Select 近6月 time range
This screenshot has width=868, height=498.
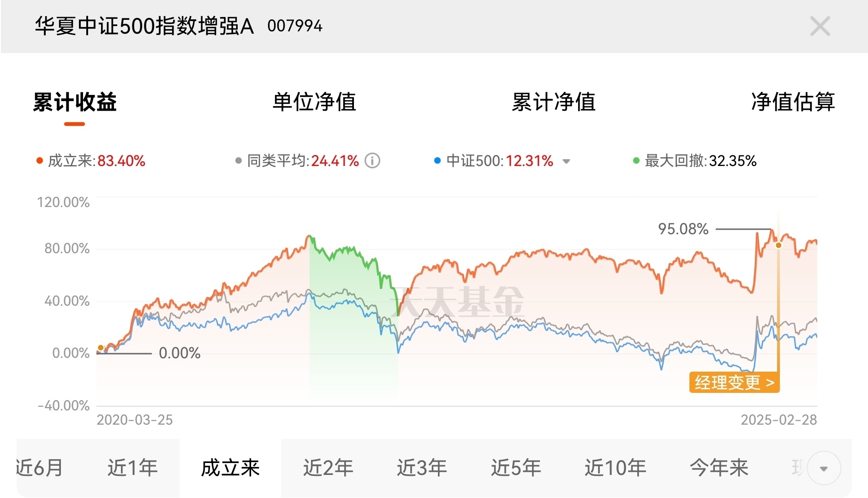pyautogui.click(x=40, y=468)
